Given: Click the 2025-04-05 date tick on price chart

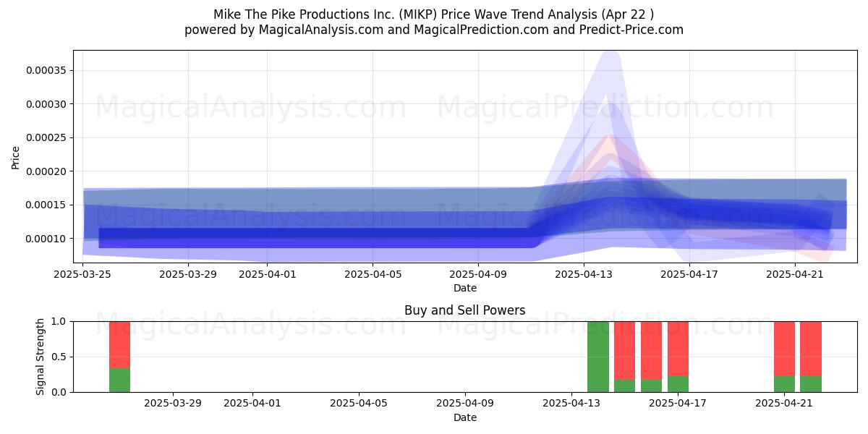Looking at the screenshot, I should click(x=373, y=274).
